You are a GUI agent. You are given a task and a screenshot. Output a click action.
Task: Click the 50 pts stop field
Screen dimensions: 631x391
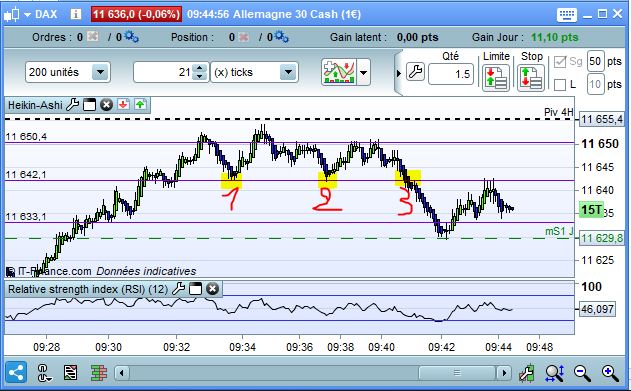595,61
